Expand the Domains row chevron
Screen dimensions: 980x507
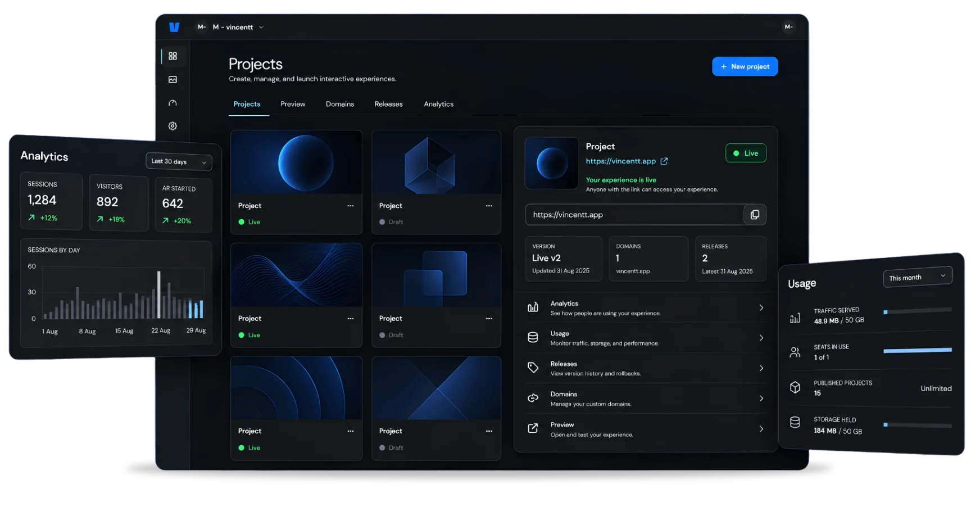(x=761, y=399)
